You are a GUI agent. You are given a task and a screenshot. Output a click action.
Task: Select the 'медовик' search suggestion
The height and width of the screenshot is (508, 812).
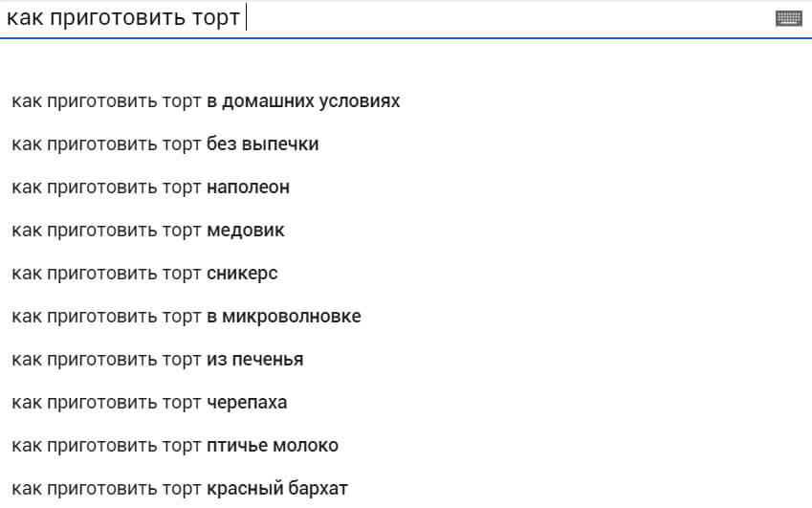point(148,231)
